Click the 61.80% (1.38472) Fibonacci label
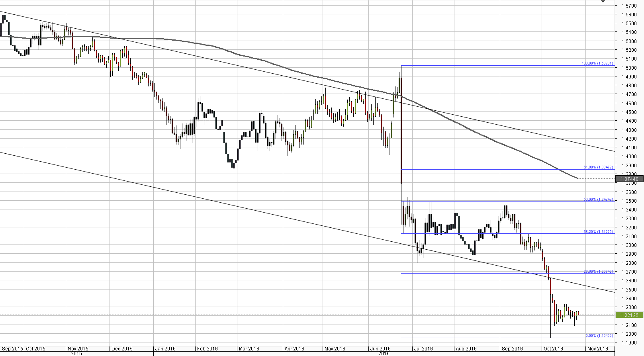Image resolution: width=644 pixels, height=356 pixels. (x=598, y=167)
